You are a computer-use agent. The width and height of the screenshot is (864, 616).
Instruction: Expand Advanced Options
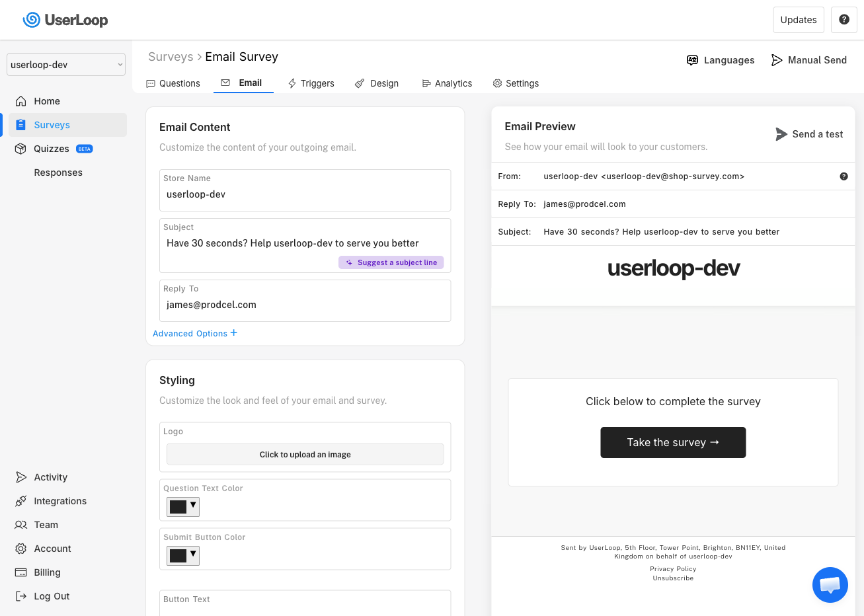point(194,333)
